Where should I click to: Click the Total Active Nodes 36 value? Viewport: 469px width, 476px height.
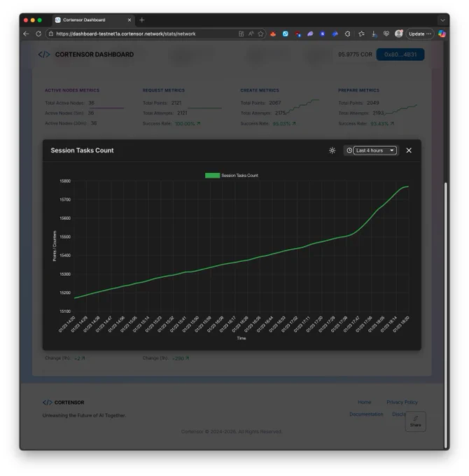click(x=92, y=103)
